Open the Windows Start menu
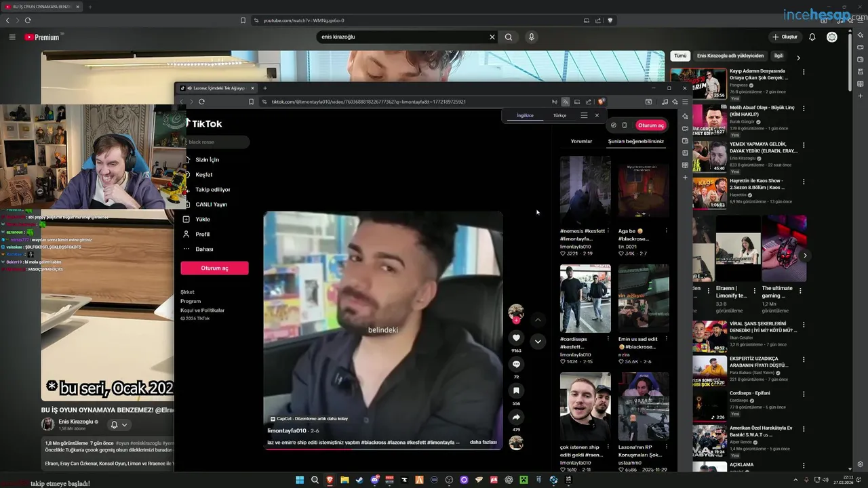 click(x=300, y=480)
